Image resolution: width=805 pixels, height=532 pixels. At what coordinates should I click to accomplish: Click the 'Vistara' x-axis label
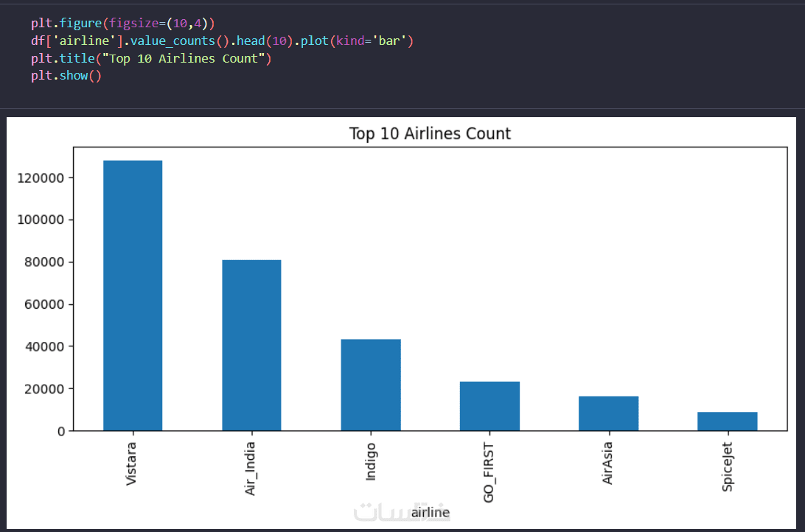131,463
